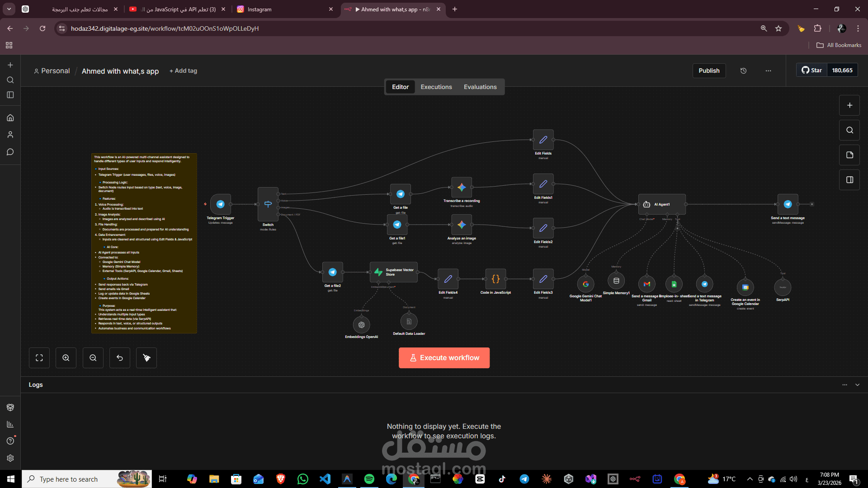Select the Switch node on canvas

click(268, 204)
